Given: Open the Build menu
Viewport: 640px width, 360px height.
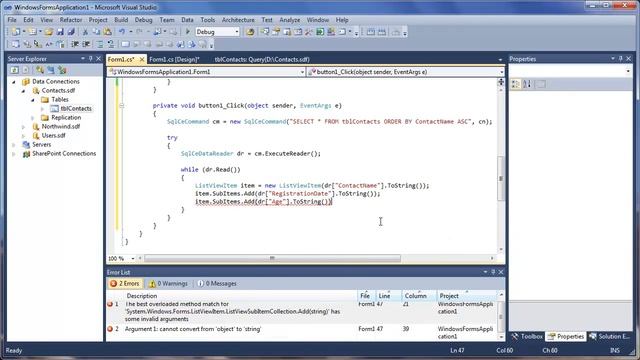Looking at the screenshot, I should [121, 20].
